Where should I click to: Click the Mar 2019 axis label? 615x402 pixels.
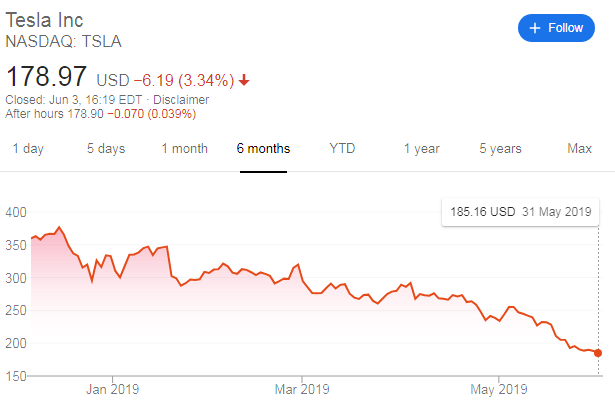point(301,389)
